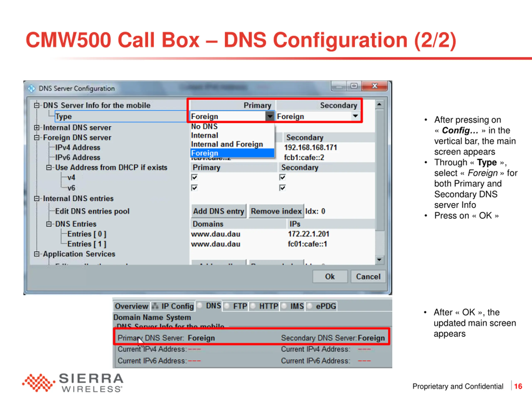The height and width of the screenshot is (399, 532).
Task: Switch to the IP Config tab
Action: click(172, 306)
